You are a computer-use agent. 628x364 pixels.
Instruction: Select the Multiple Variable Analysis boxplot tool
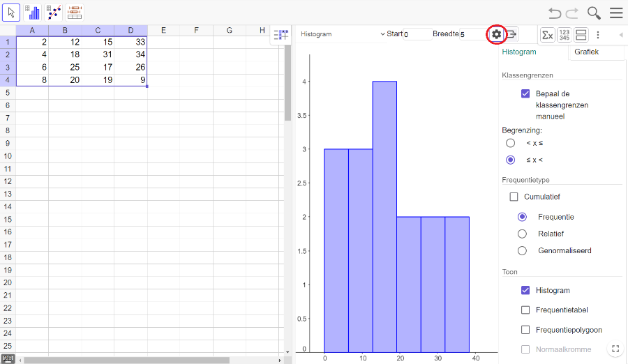pos(75,12)
